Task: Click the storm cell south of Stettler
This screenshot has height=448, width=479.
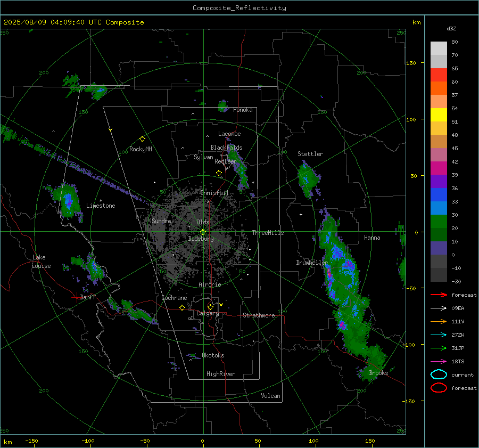Action: [309, 180]
